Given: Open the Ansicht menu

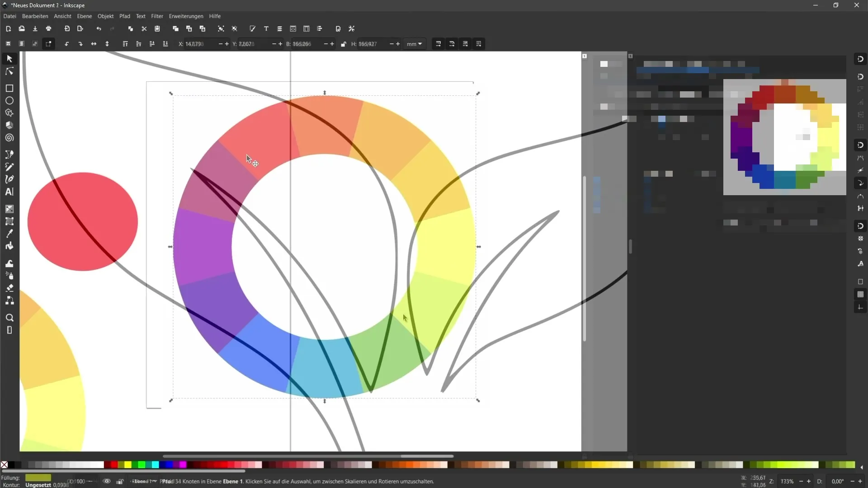Looking at the screenshot, I should pos(62,16).
